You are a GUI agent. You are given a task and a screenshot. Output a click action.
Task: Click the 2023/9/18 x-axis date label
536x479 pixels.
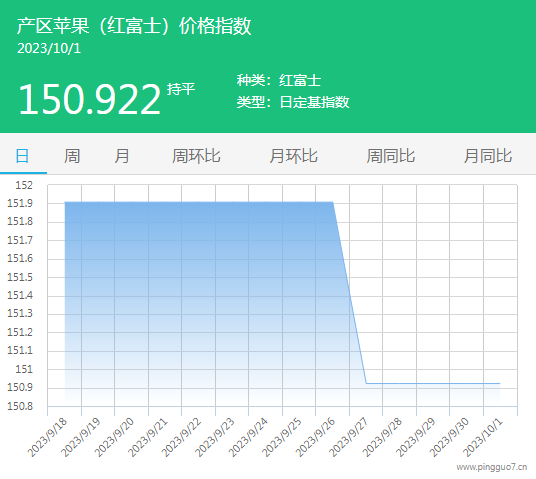(47, 437)
